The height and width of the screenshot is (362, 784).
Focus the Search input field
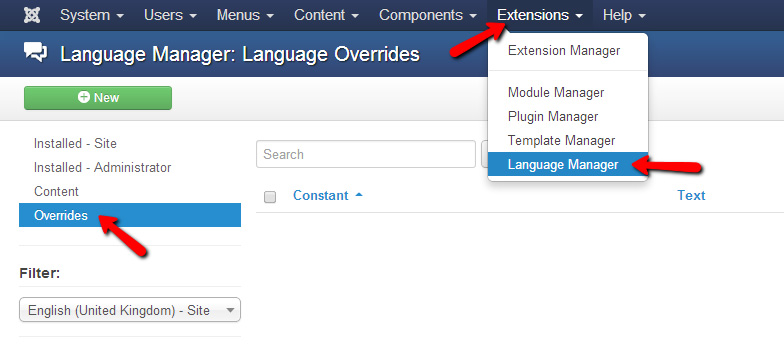[x=366, y=154]
